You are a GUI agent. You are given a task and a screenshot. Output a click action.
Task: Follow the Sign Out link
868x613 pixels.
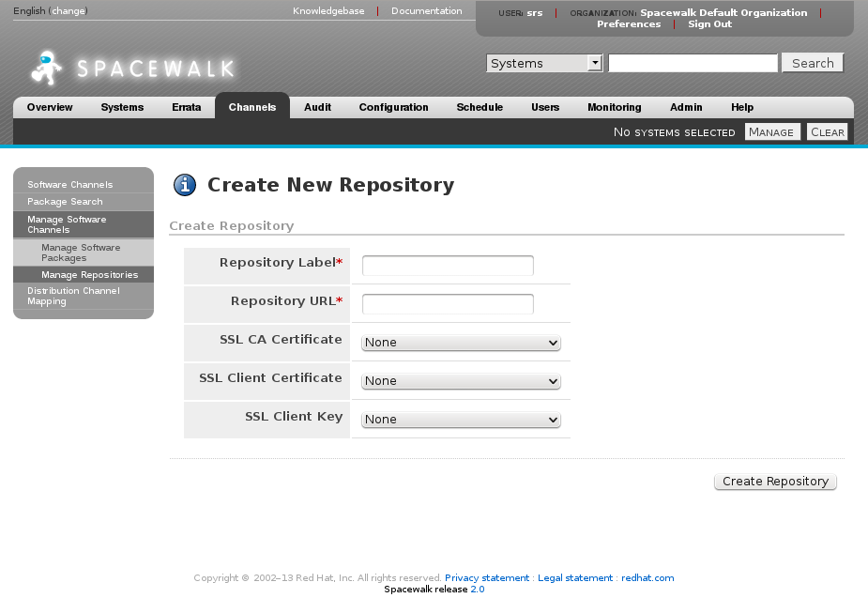pyautogui.click(x=709, y=24)
